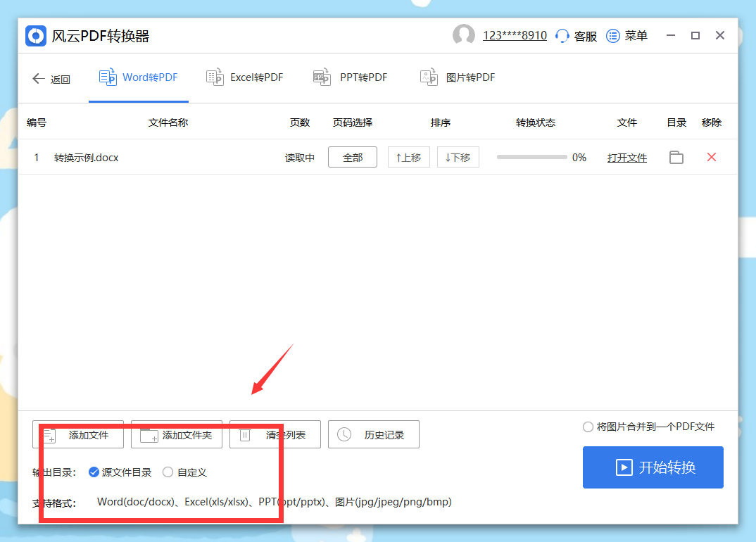Open the 菜单 menu
Image resolution: width=756 pixels, height=542 pixels.
tap(626, 36)
